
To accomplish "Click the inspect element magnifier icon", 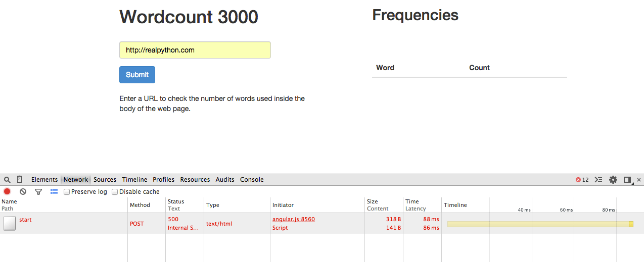I will click(x=7, y=180).
